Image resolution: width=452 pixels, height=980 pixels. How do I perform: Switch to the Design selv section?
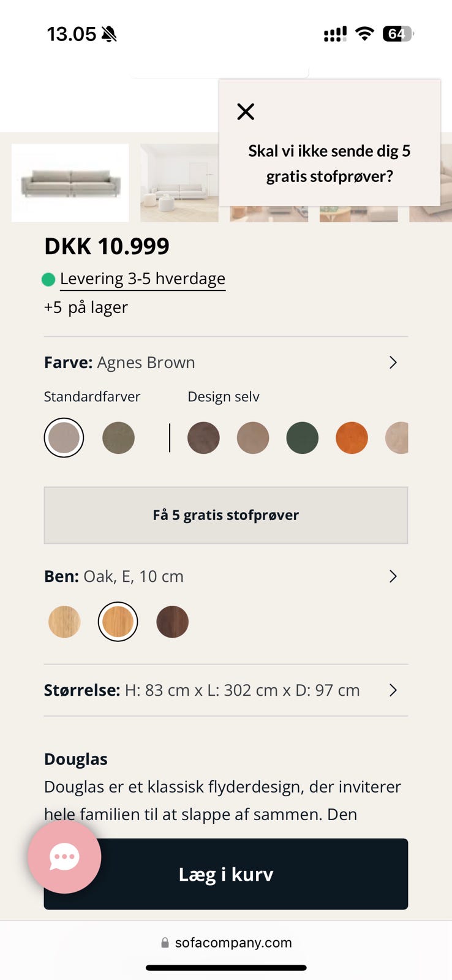click(224, 397)
